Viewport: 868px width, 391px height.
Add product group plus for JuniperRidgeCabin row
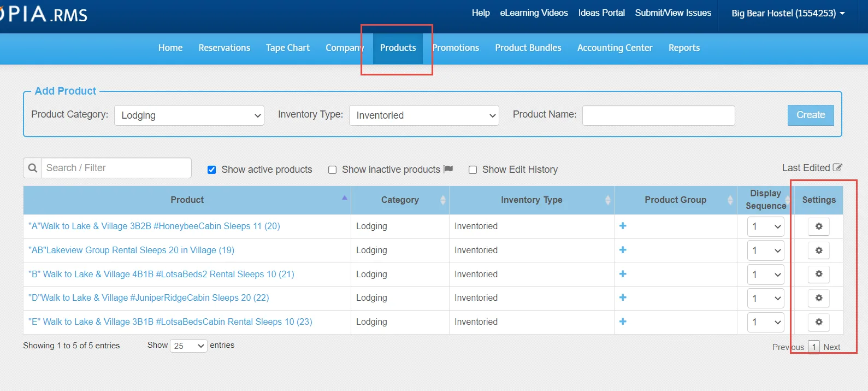[x=623, y=297]
